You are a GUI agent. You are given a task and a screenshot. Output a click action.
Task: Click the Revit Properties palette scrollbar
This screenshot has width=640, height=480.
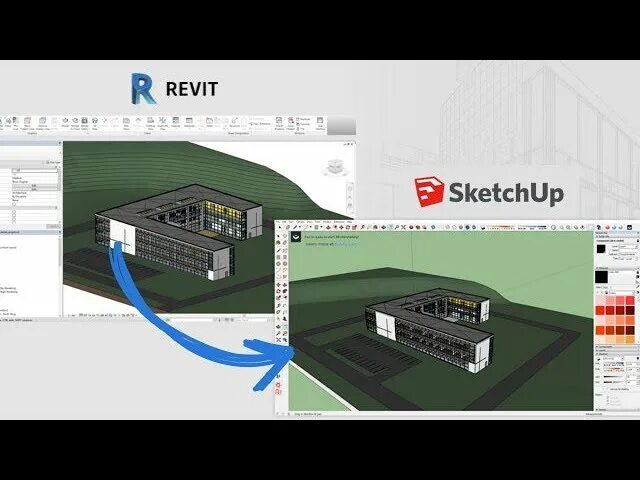[x=59, y=179]
